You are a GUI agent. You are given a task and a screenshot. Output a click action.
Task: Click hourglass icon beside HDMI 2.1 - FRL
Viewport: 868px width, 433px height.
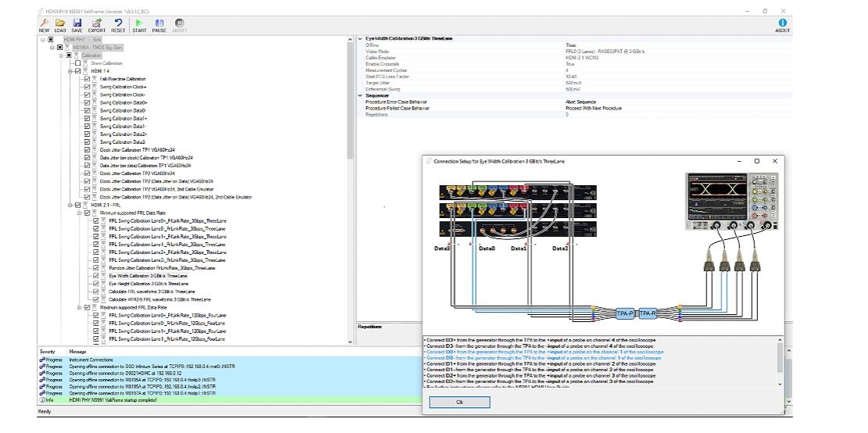[x=85, y=205]
